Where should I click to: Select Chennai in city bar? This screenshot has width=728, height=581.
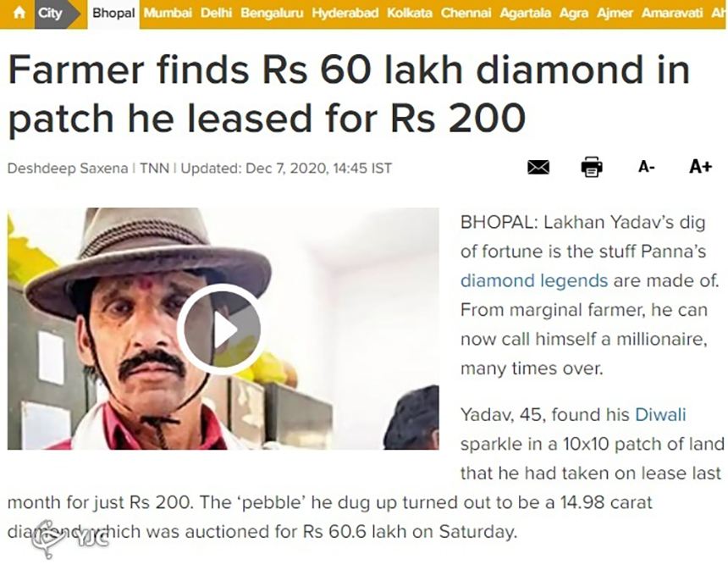click(466, 14)
